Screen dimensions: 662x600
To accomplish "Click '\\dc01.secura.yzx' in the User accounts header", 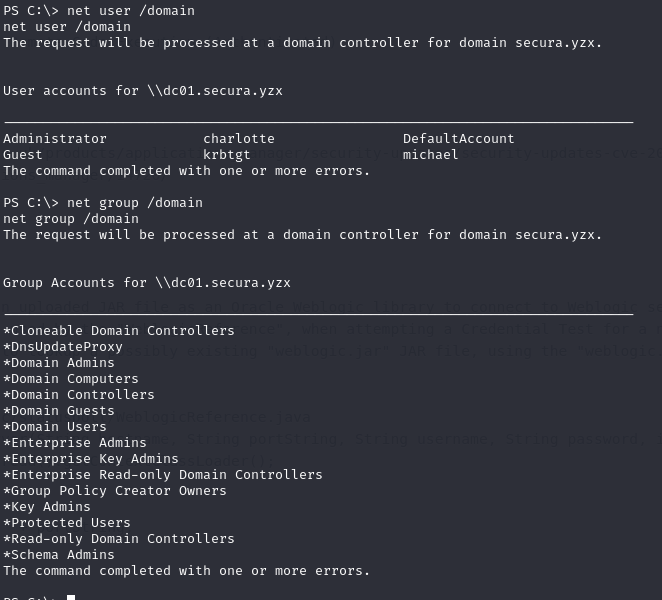I will tap(215, 91).
